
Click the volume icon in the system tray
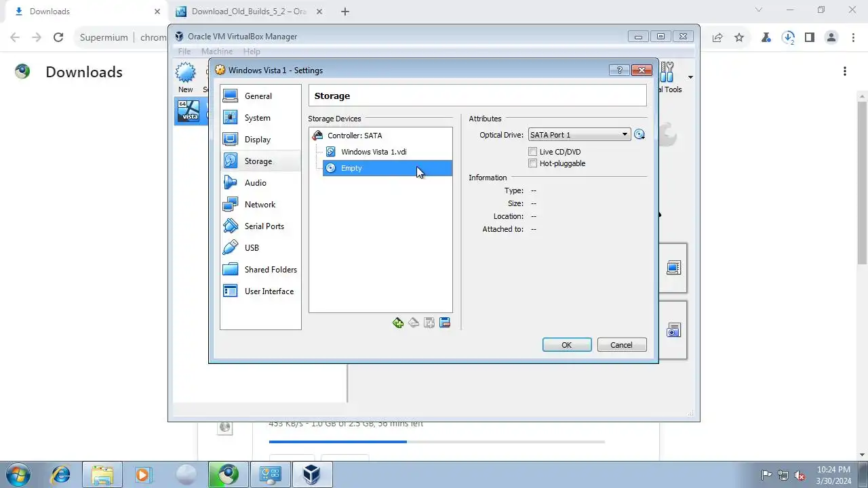[x=800, y=475]
